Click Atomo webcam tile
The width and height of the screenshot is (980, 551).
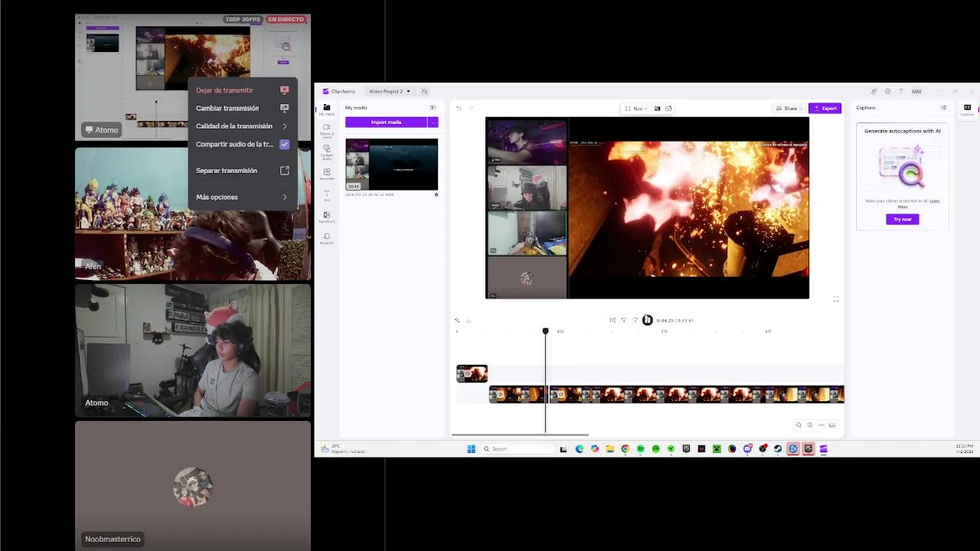(193, 350)
